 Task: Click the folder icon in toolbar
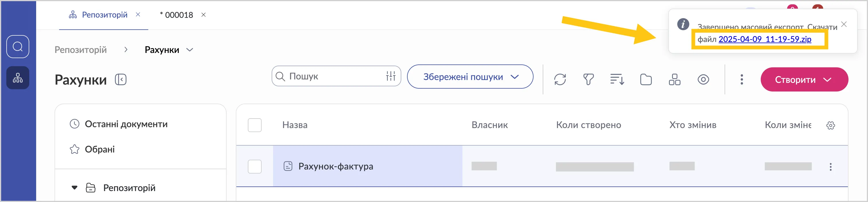pos(646,80)
